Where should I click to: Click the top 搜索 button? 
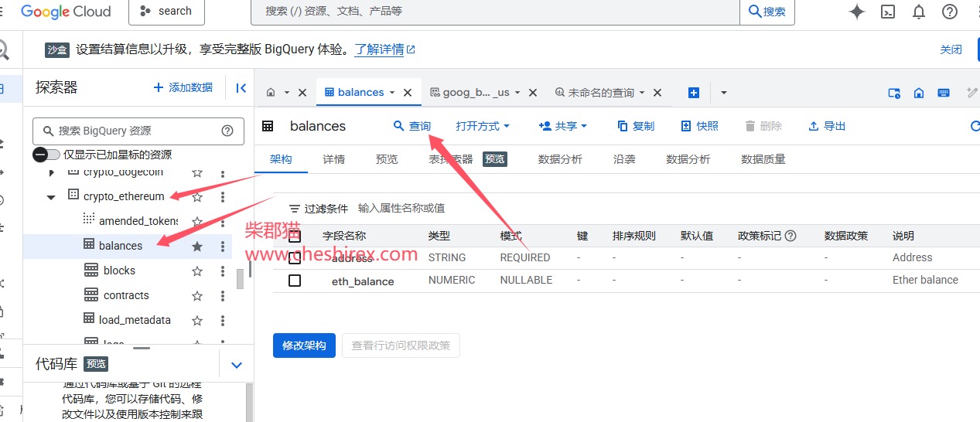767,12
